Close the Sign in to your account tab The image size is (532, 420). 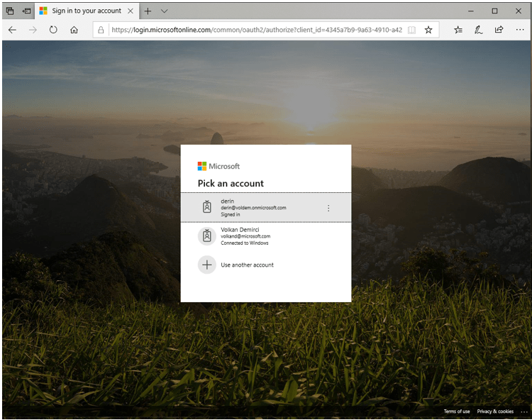point(130,11)
